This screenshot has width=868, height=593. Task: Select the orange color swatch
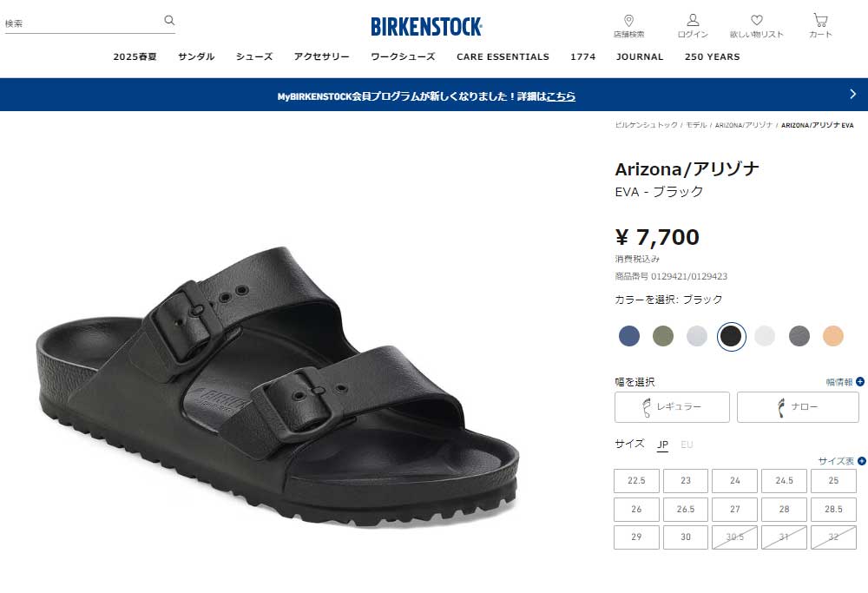point(832,335)
